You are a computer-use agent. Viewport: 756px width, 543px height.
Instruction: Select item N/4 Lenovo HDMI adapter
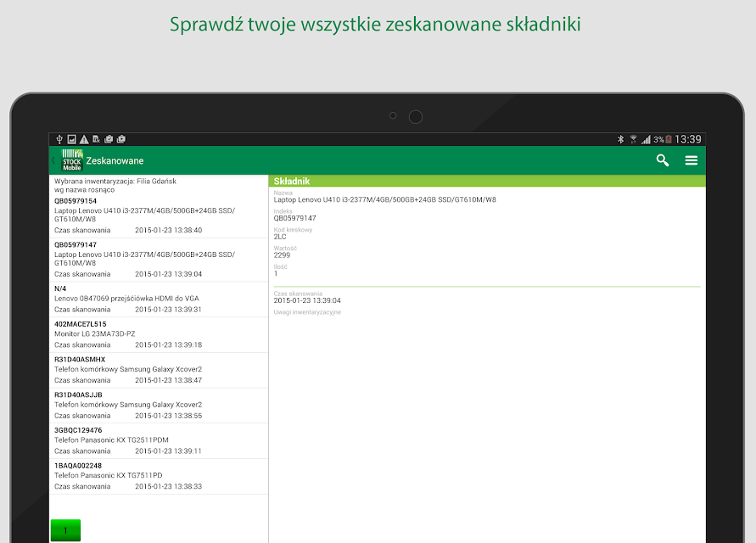point(159,299)
